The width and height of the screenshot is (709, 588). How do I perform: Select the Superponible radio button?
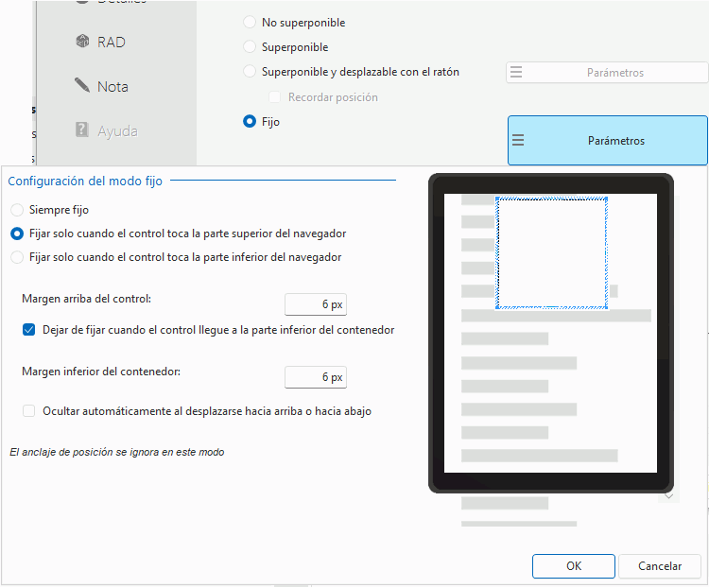point(250,46)
